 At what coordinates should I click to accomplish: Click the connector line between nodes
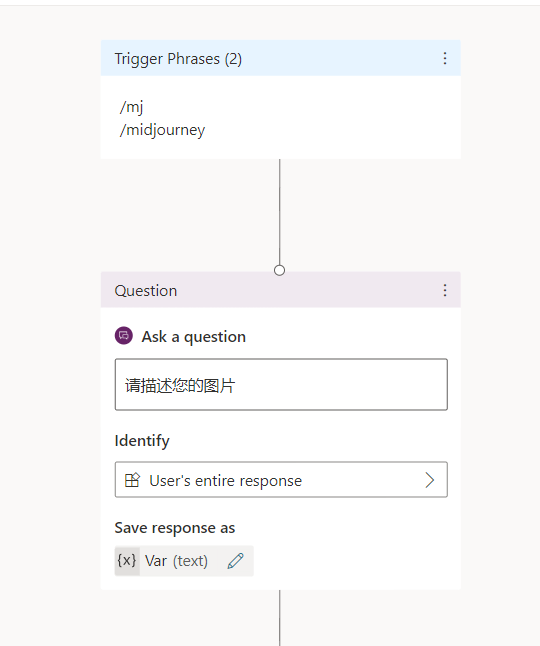(x=279, y=212)
